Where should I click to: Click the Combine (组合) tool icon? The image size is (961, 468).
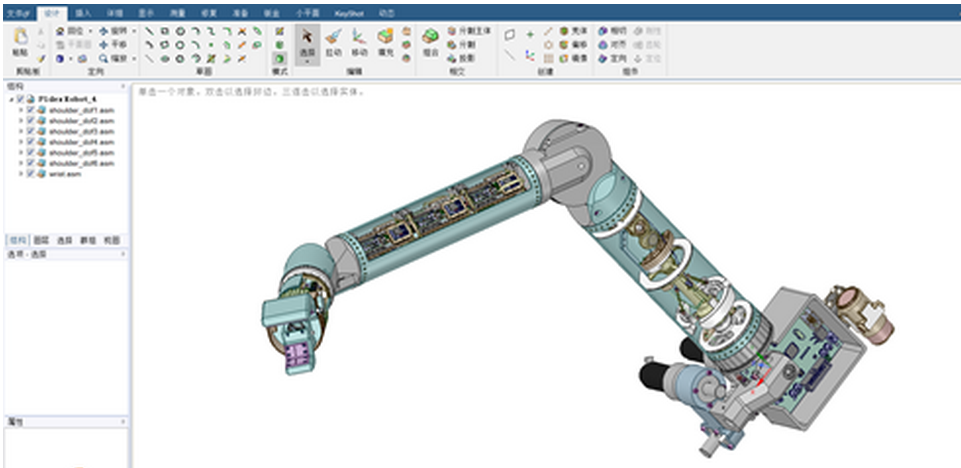pos(431,40)
